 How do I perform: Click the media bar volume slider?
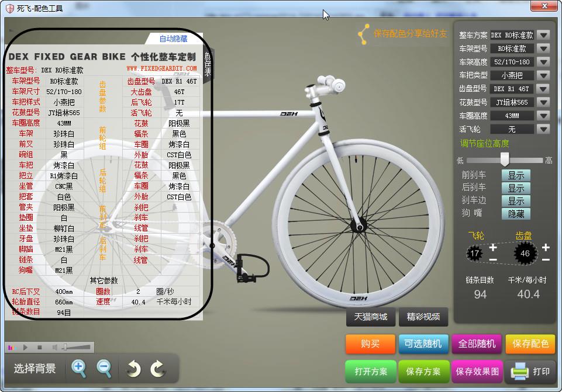point(77,347)
